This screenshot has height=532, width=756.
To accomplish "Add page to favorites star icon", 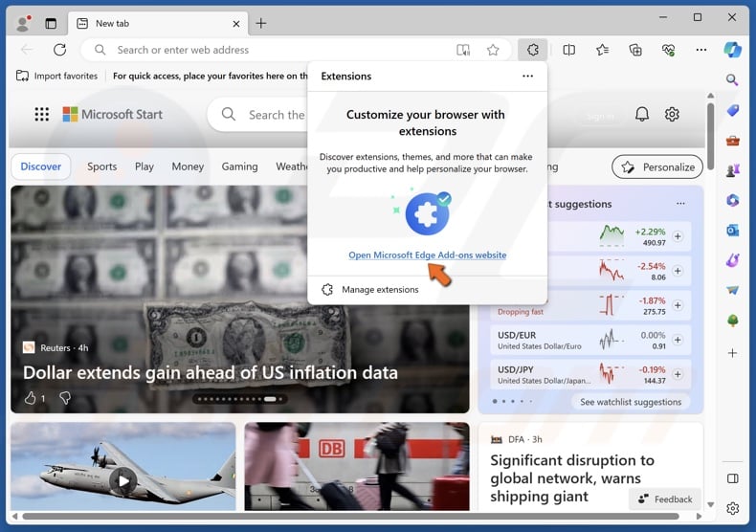I will coord(493,50).
